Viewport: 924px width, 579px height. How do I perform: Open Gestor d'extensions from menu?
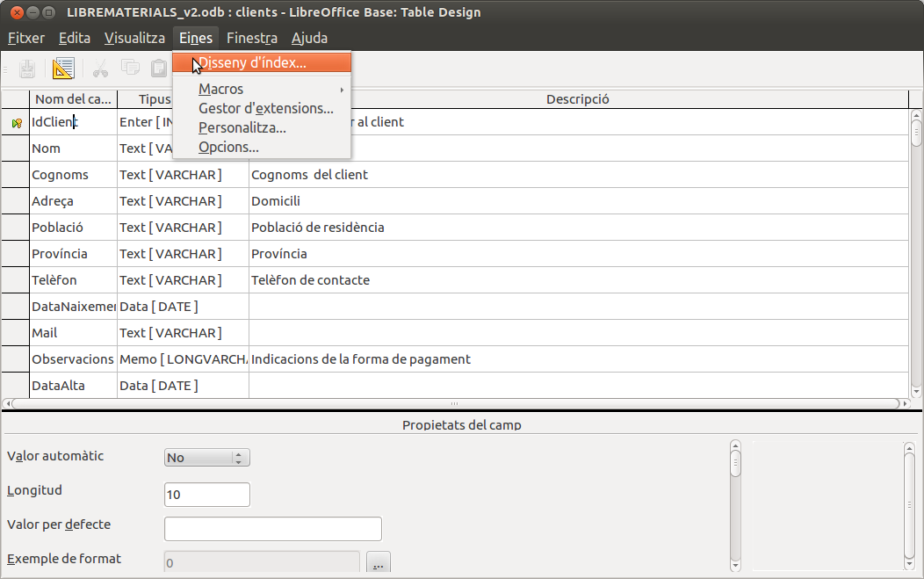(x=265, y=108)
